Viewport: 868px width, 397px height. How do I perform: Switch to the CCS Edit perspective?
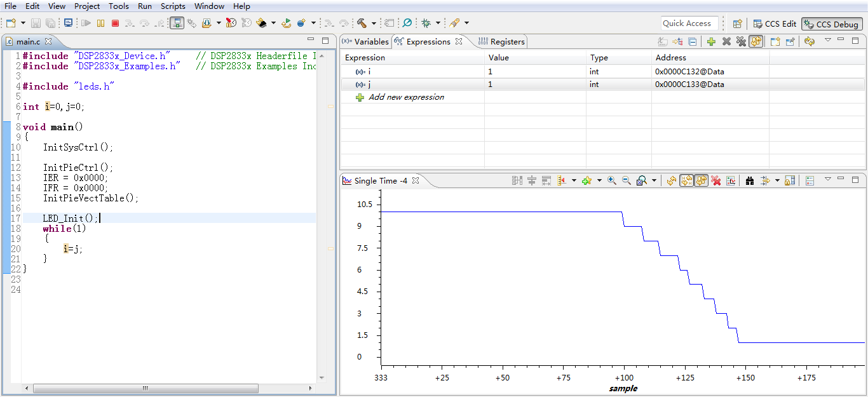775,24
